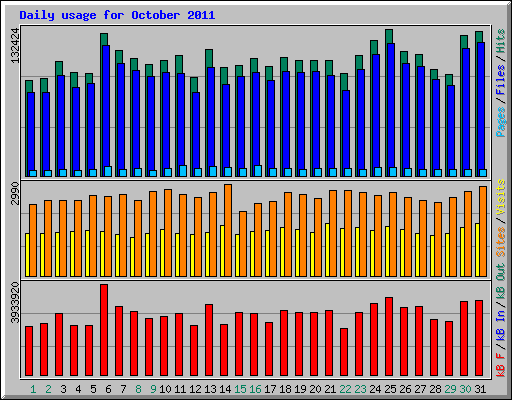Click day label 22 on the x-axis
Viewport: 512px width, 400px height.
coord(345,389)
